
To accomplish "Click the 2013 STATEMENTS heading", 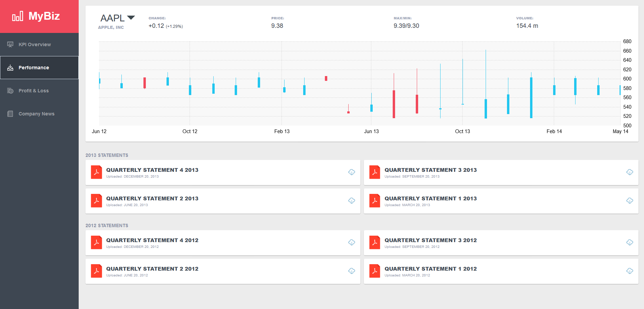I will click(x=107, y=155).
